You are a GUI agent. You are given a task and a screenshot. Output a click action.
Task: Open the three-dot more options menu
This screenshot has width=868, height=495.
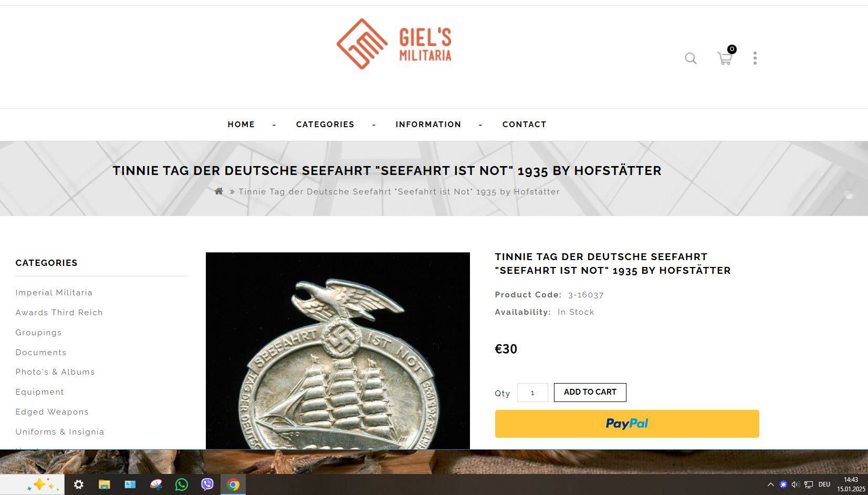coord(755,58)
